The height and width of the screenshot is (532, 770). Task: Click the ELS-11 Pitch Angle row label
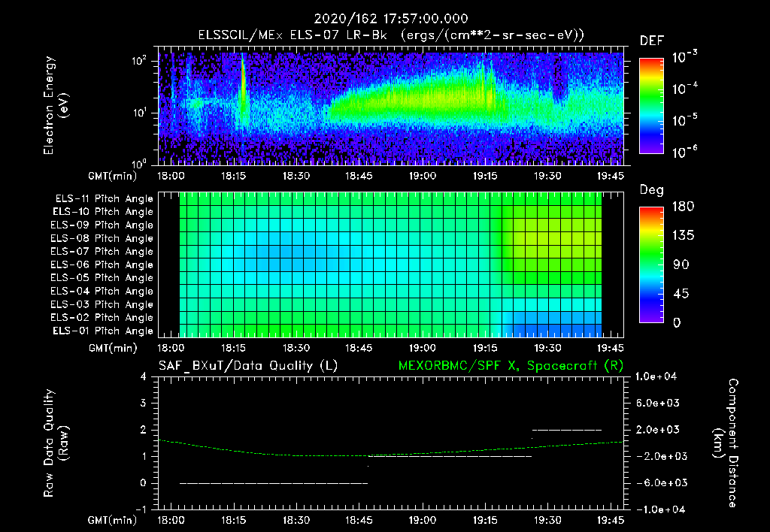tap(104, 199)
